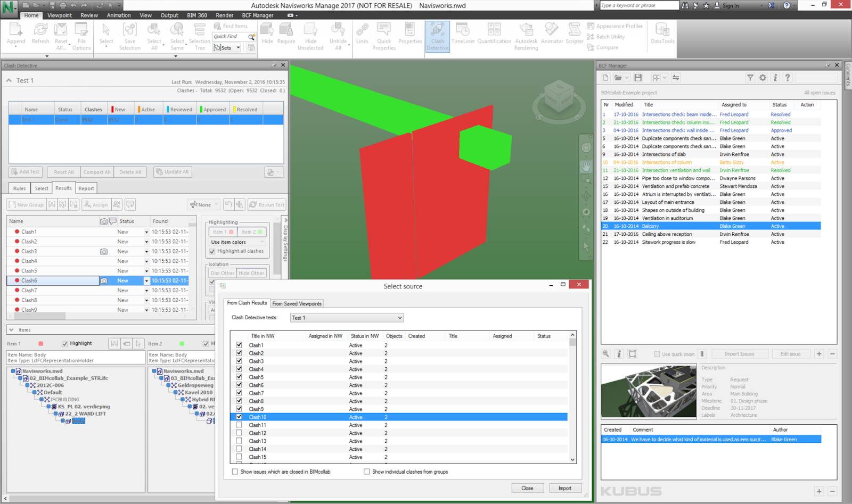Click the filter icon in BCF Manager
852x504 pixels.
[x=750, y=78]
